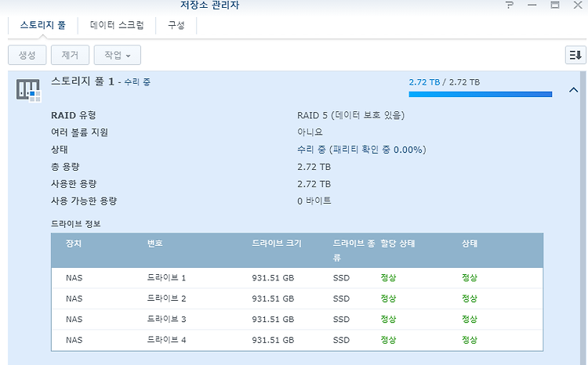Switch to the 데이터 스크럽 tab
The height and width of the screenshot is (365, 588).
point(117,25)
